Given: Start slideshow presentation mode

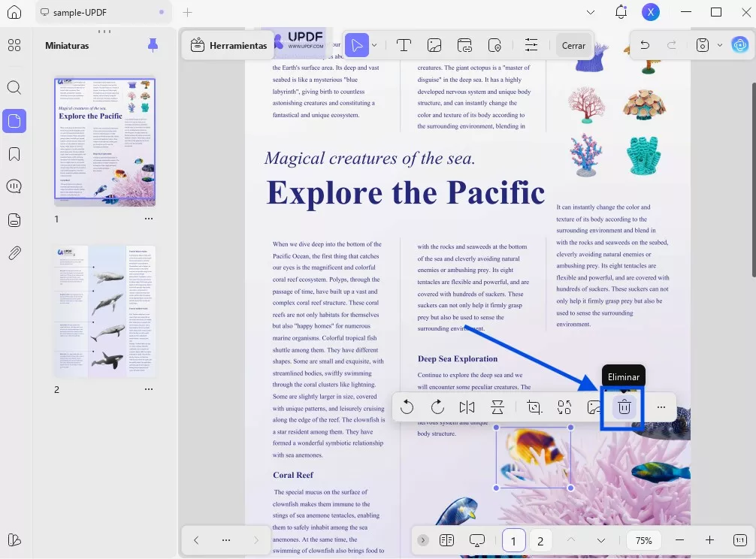Looking at the screenshot, I should coord(477,541).
